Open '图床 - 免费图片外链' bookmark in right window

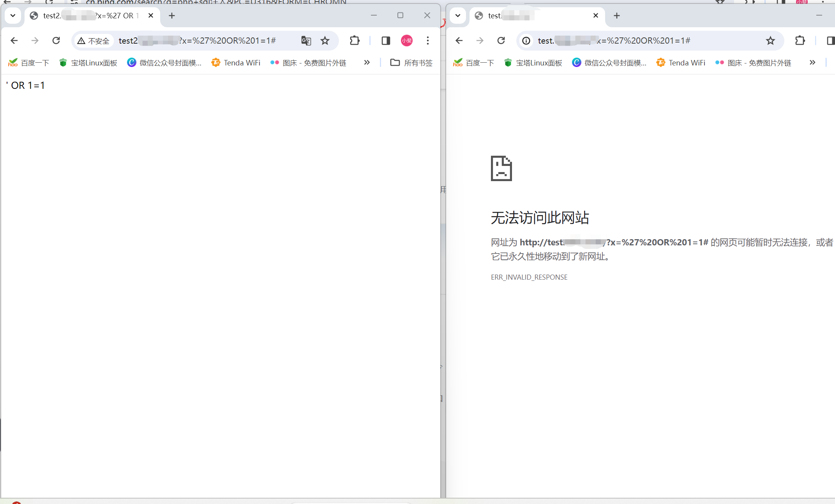pos(753,63)
